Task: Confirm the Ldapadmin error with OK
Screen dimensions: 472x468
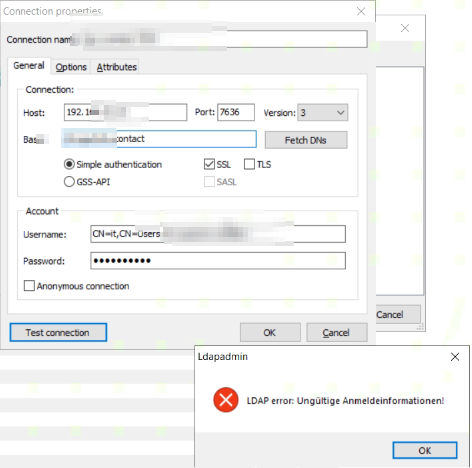Action: coord(425,450)
